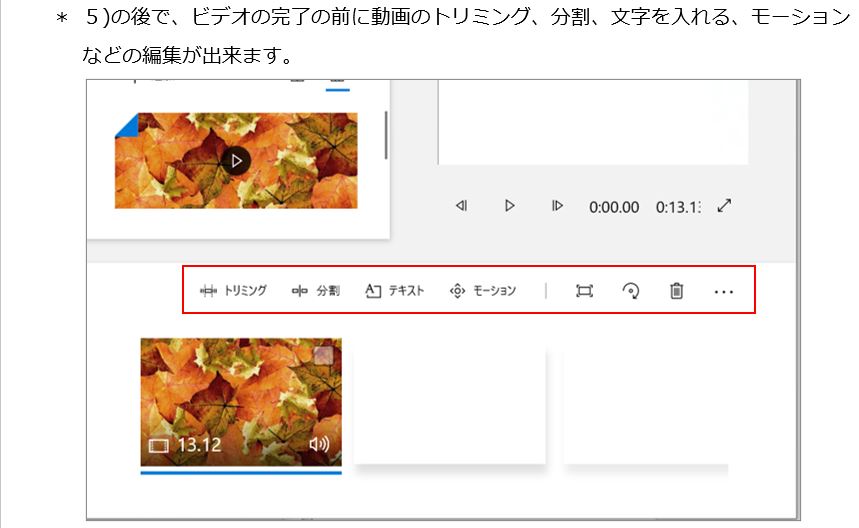Click the 0:00.00 current time display
This screenshot has height=528, width=859.
[614, 207]
